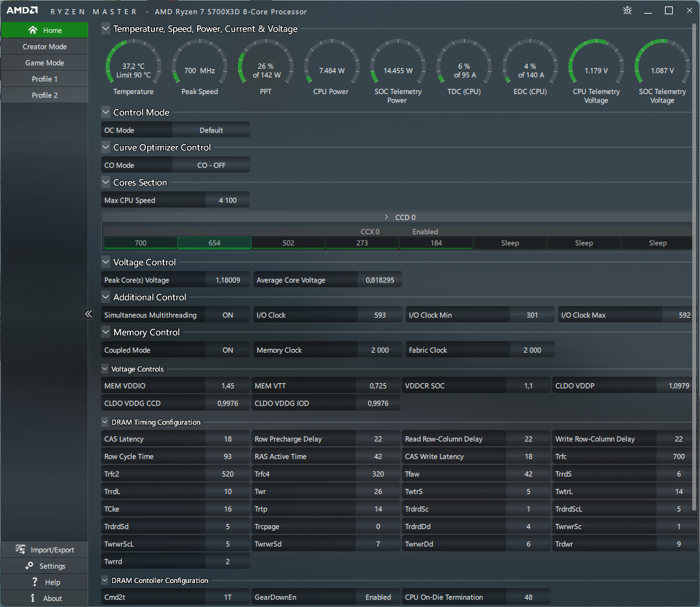Viewport: 700px width, 607px height.
Task: Collapse the DRAM Timing Configuration section
Action: (x=105, y=422)
